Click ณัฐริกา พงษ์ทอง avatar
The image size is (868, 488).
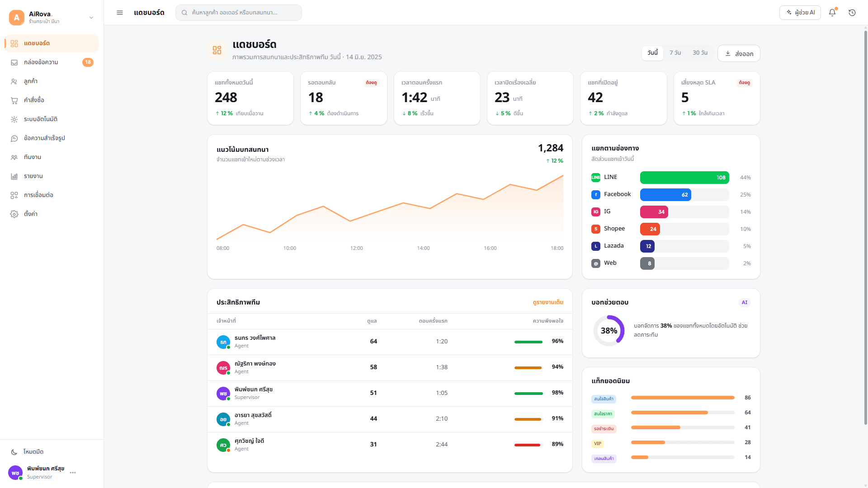click(x=223, y=368)
